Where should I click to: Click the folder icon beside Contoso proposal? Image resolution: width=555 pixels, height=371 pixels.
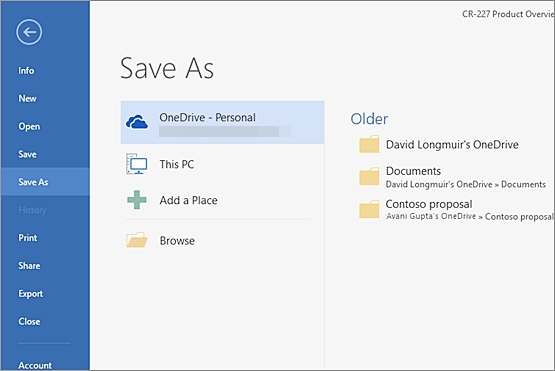(x=369, y=209)
